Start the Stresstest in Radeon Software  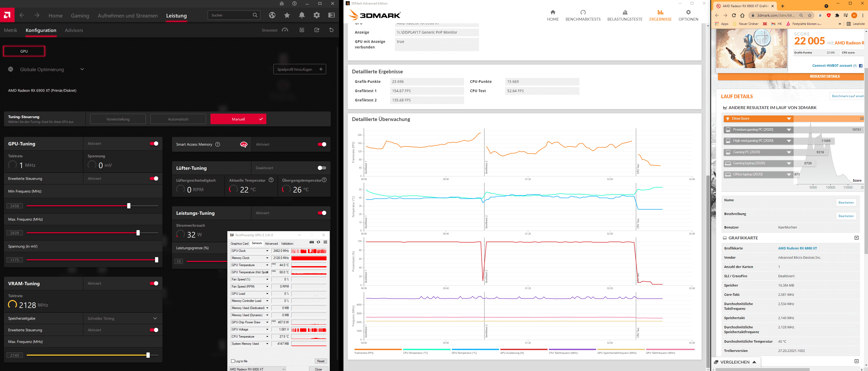click(275, 30)
